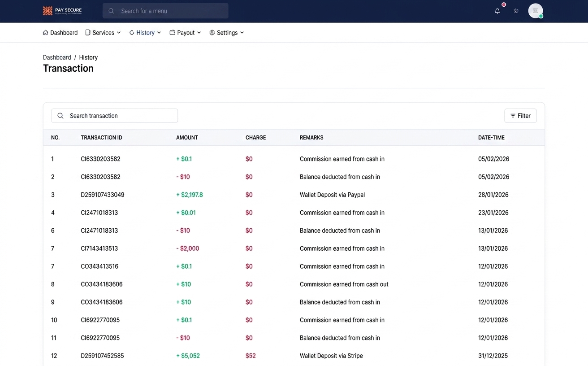Viewport: 588px width, 366px height.
Task: Click Commission earned from cash out remark
Action: click(344, 284)
